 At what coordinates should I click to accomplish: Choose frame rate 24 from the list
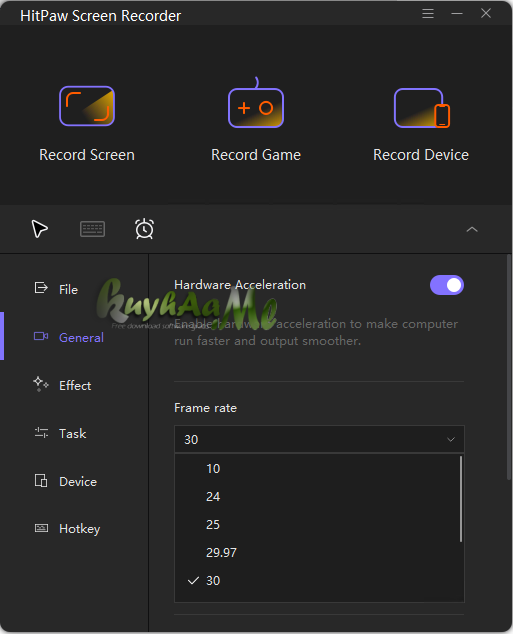coord(317,497)
